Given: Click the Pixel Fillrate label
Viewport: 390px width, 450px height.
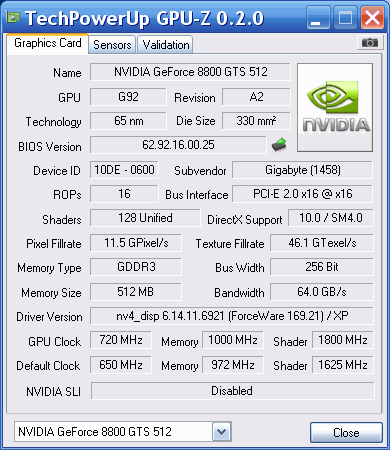Looking at the screenshot, I should [x=54, y=244].
